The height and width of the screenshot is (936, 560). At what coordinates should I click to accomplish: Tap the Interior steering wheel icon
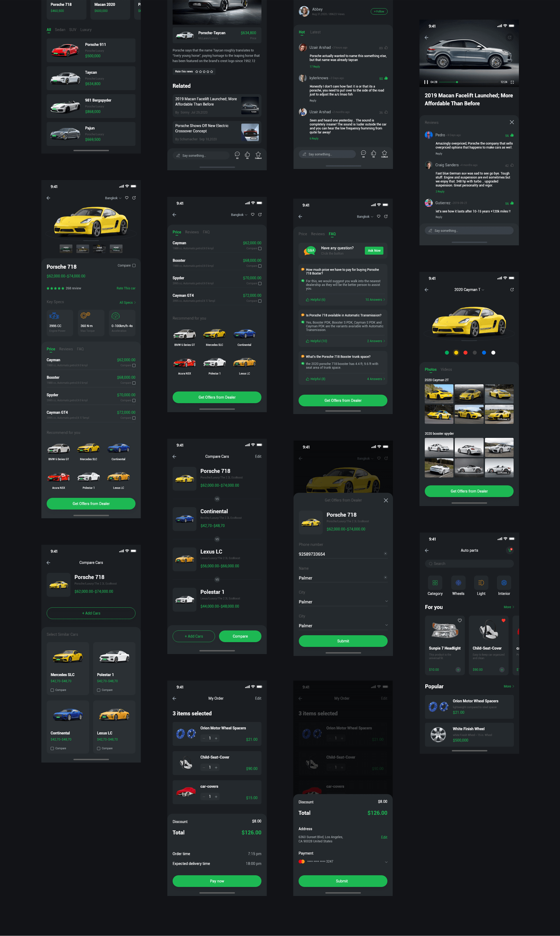504,583
